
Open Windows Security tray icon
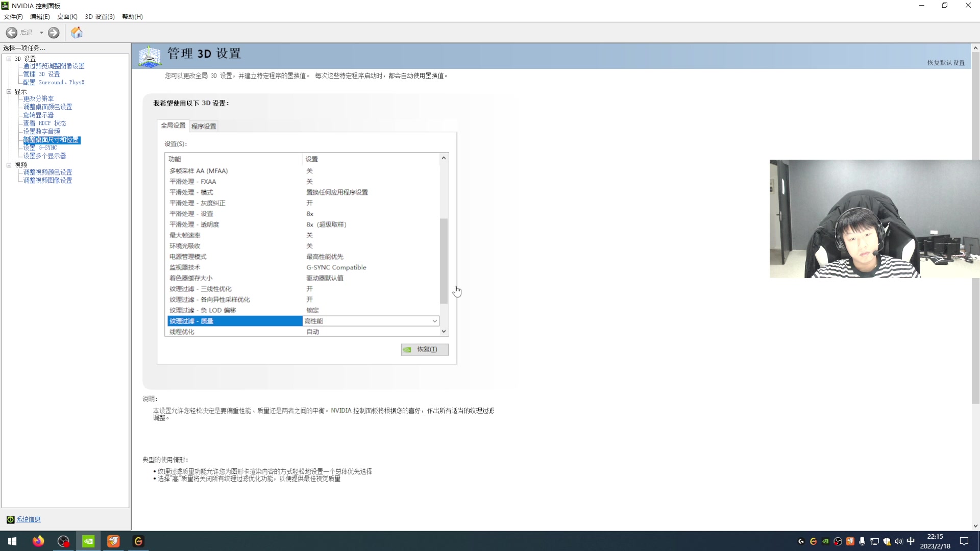click(887, 541)
